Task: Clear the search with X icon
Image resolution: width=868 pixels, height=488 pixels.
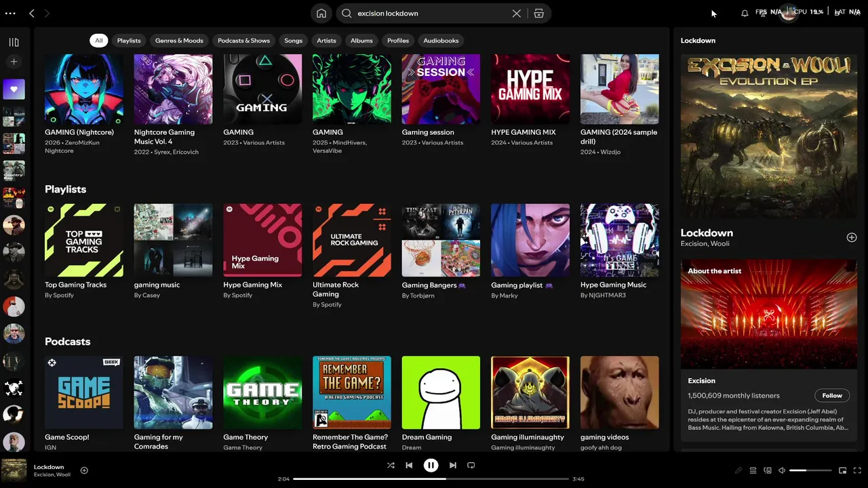Action: 517,13
